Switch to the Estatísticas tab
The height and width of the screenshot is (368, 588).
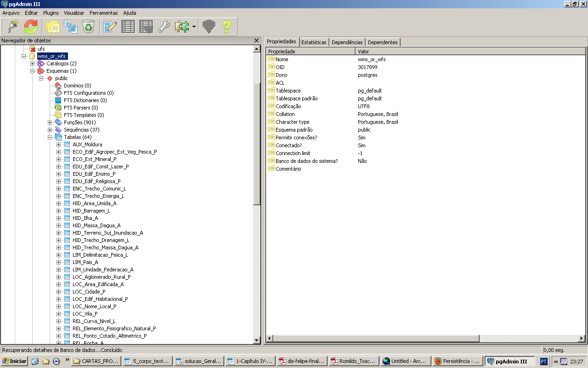coord(314,42)
